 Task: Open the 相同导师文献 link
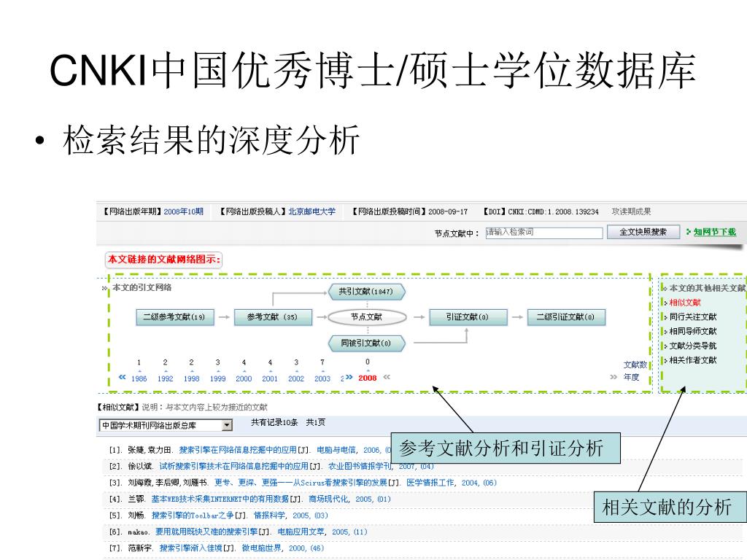click(693, 331)
